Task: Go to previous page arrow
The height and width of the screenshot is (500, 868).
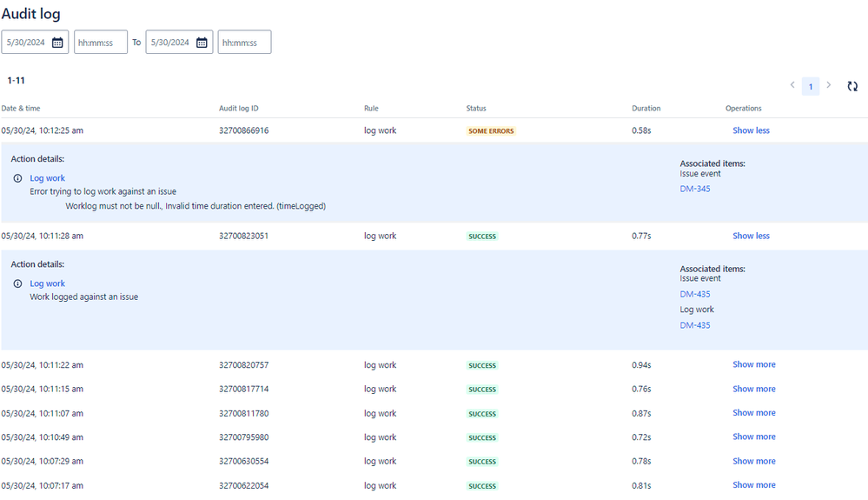Action: coord(792,85)
